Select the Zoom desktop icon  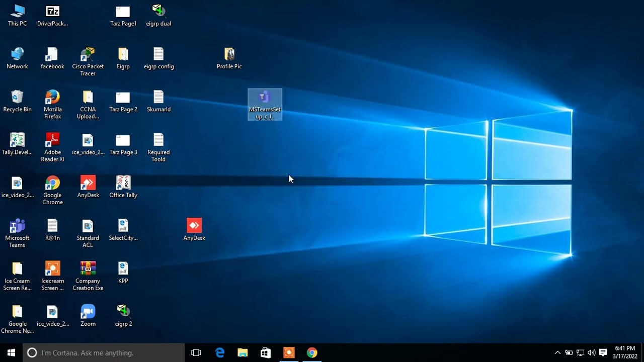point(88,316)
